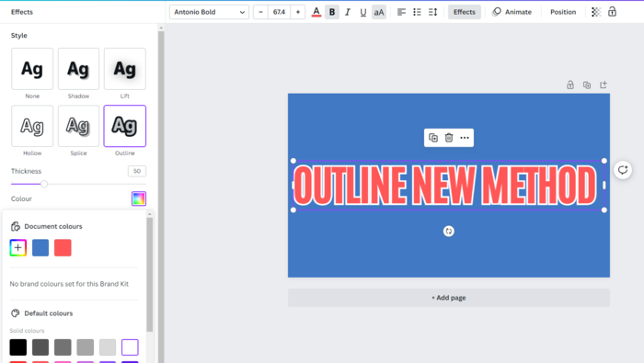This screenshot has width=644, height=363.
Task: Apply bulleted list to text
Action: coord(417,12)
